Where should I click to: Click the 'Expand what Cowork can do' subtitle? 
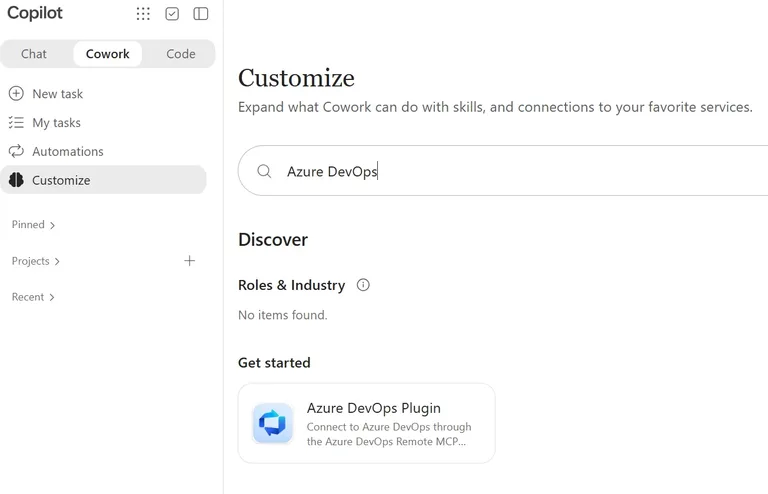point(495,107)
